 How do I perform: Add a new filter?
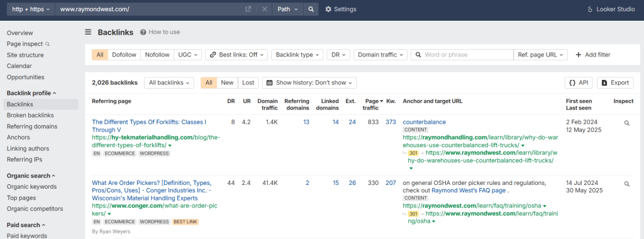click(593, 55)
